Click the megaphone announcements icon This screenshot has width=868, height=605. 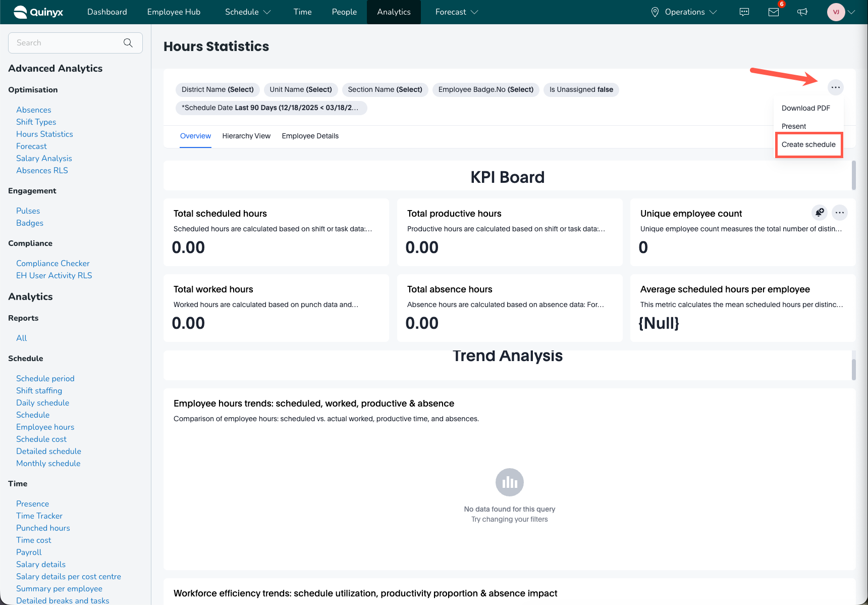pyautogui.click(x=802, y=12)
